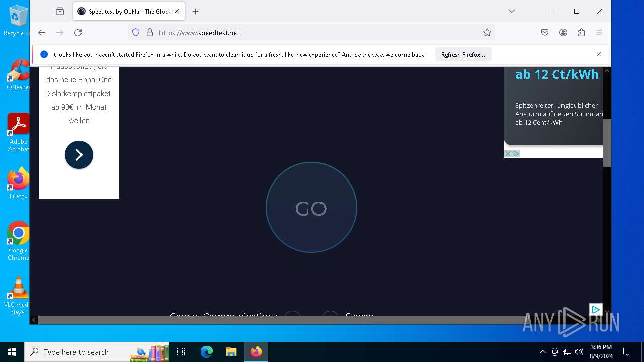Click the Enpal ad arrow button

[79, 155]
